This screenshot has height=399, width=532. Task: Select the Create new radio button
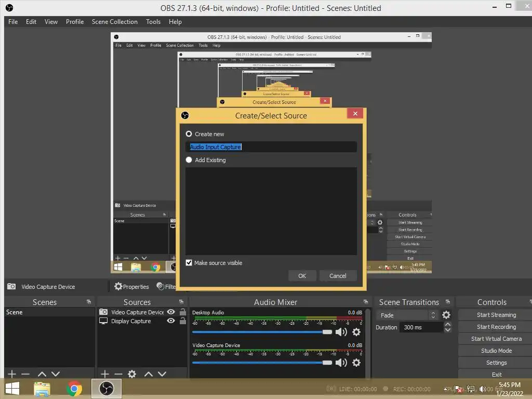(189, 134)
